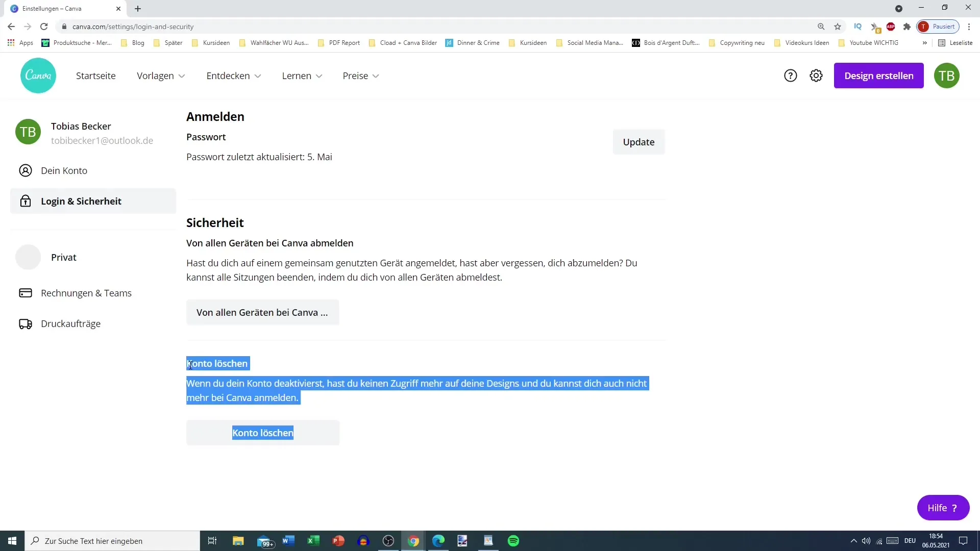Open Produktsuche - Mer... bookmark
Image resolution: width=980 pixels, height=551 pixels.
point(77,43)
